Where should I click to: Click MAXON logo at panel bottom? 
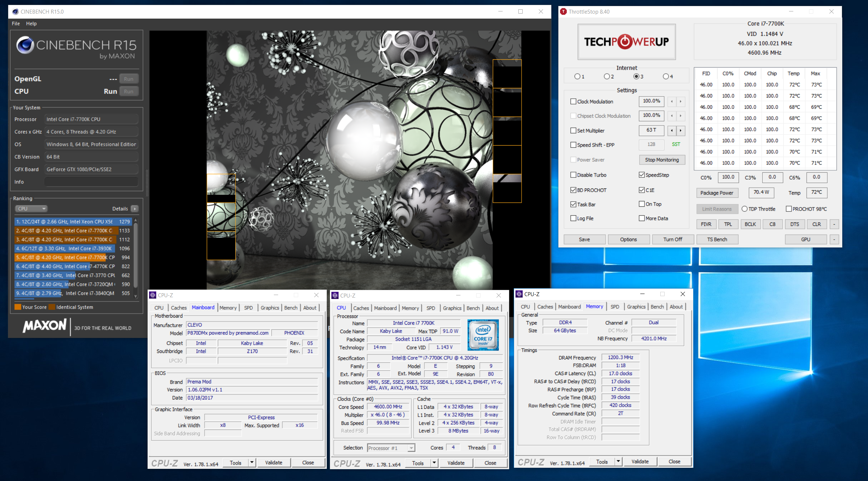45,326
